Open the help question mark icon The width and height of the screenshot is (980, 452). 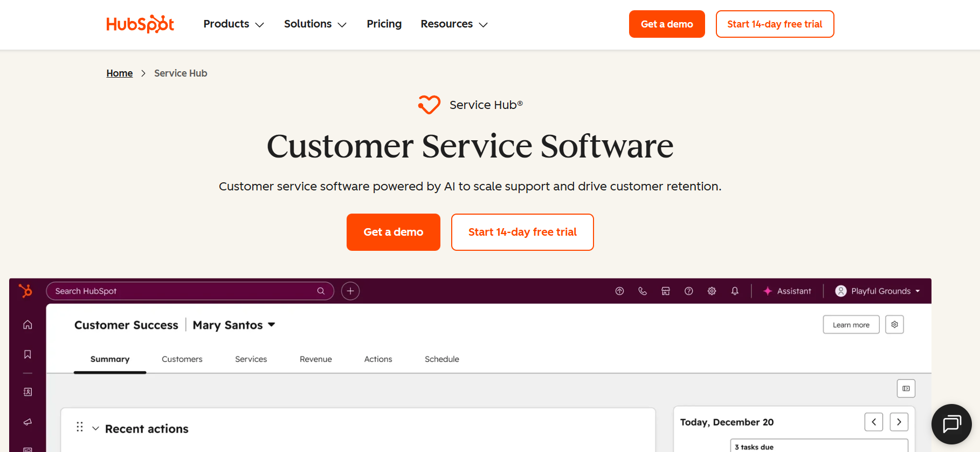coord(688,291)
